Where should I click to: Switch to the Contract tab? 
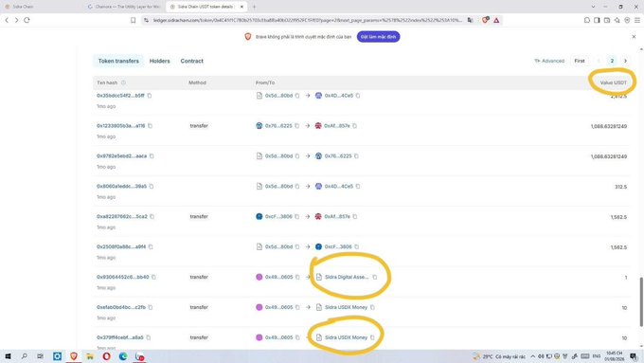(192, 61)
